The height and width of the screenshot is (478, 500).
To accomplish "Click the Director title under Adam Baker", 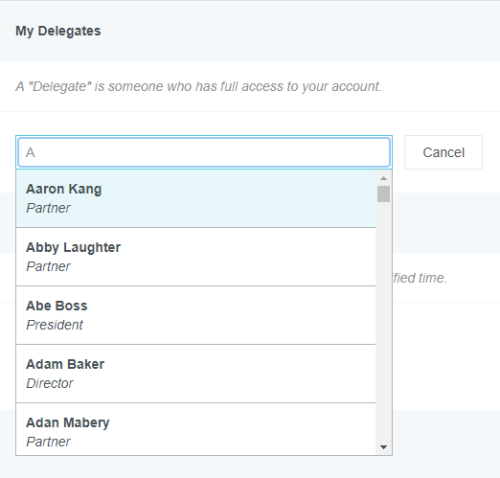I will click(49, 383).
